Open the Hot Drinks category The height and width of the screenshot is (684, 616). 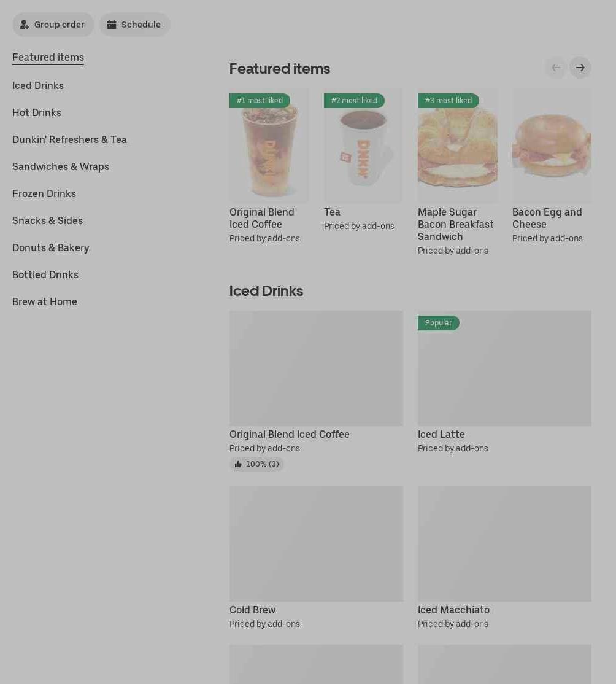[37, 112]
